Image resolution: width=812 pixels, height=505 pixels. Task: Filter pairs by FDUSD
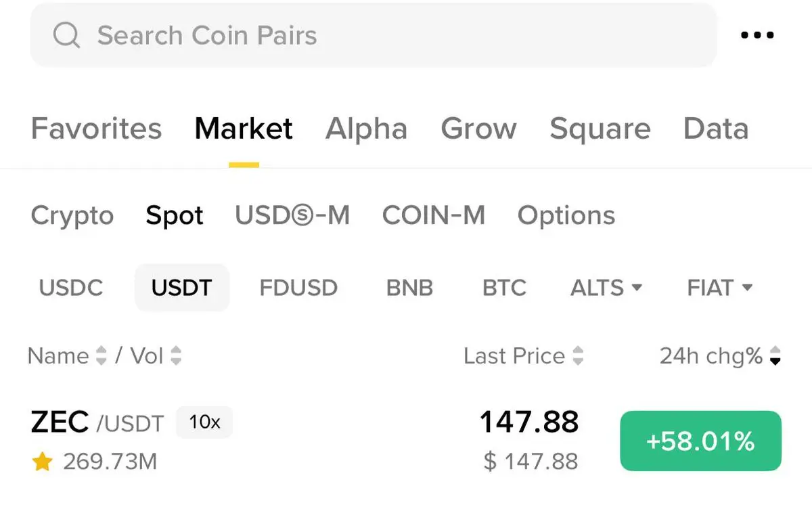[298, 288]
